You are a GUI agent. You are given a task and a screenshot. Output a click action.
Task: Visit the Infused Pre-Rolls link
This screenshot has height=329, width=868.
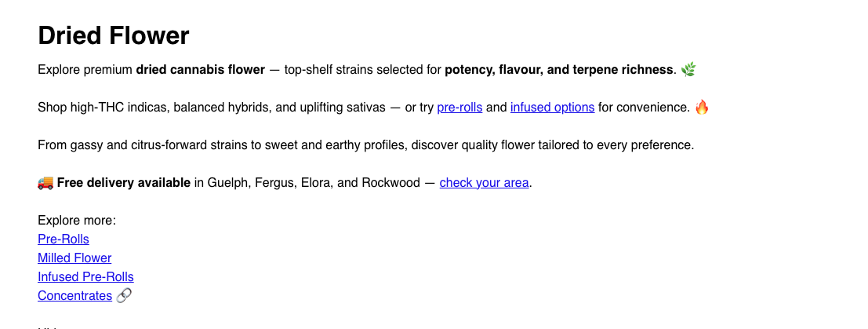[85, 277]
